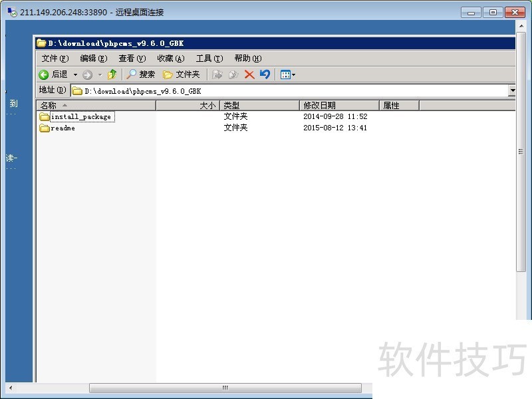Click the blue Undo arrow icon
532x399 pixels.
265,74
